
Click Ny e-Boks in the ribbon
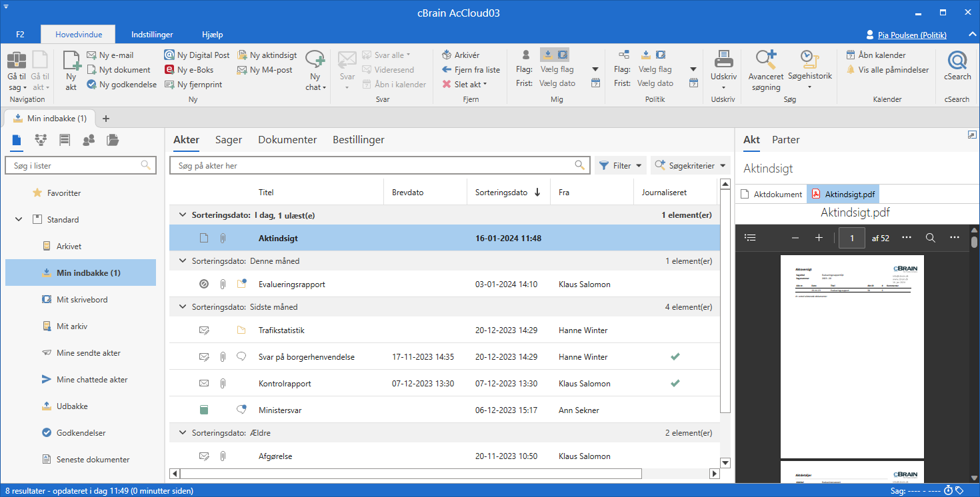[x=189, y=70]
